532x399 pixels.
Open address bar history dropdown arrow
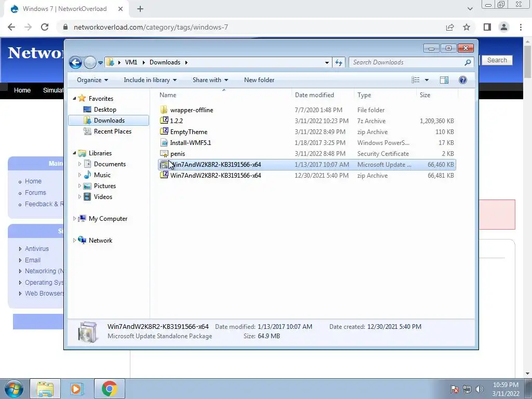click(327, 62)
